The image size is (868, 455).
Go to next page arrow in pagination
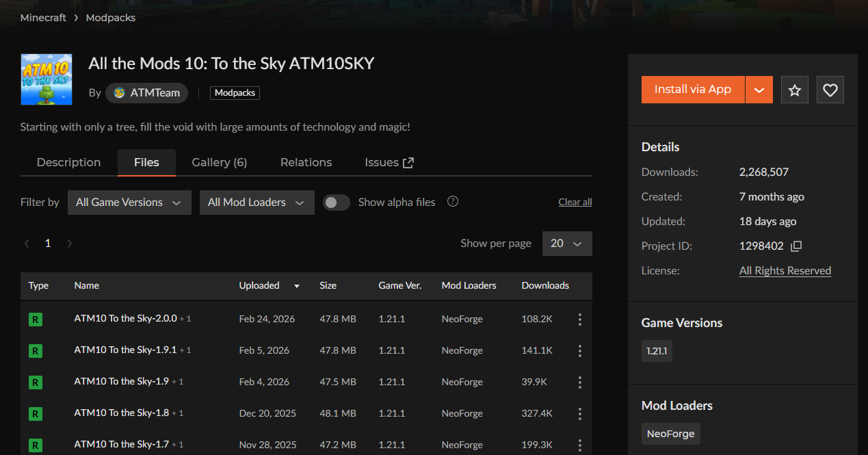tap(69, 244)
